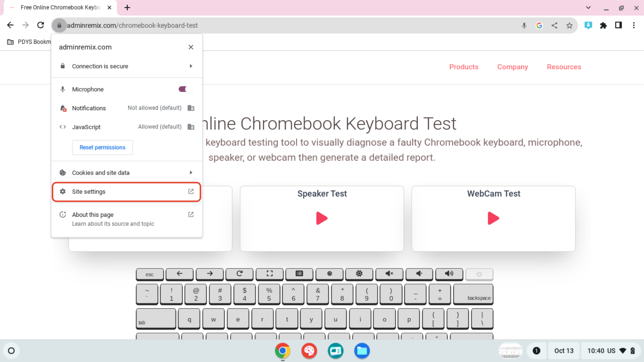The height and width of the screenshot is (362, 644).
Task: Click the brightness down key on virtual keyboard
Action: [329, 274]
